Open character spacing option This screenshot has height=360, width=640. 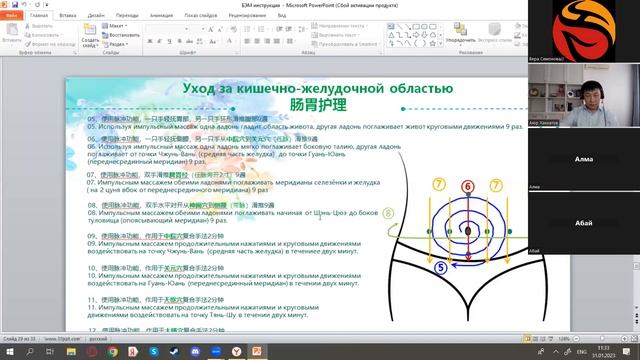(200, 41)
